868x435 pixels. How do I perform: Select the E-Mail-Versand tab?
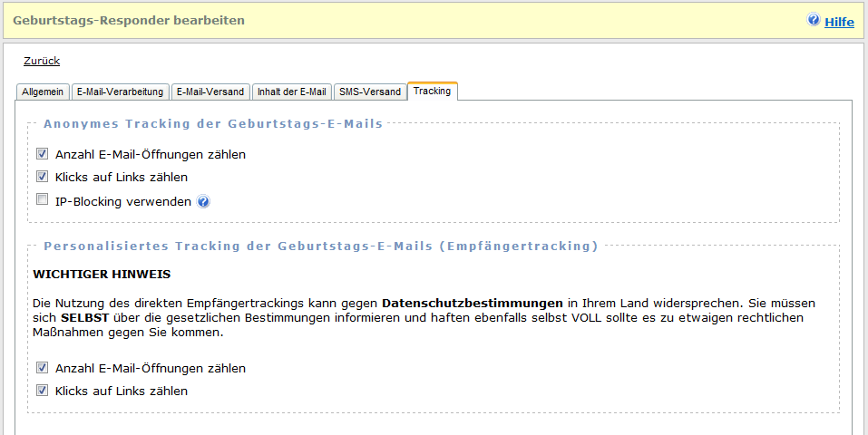tap(210, 92)
